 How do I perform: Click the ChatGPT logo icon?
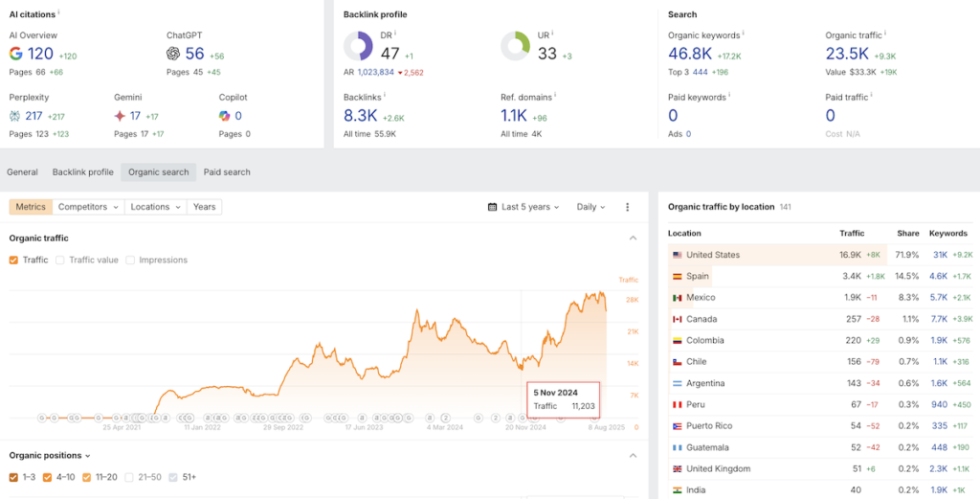pos(173,55)
